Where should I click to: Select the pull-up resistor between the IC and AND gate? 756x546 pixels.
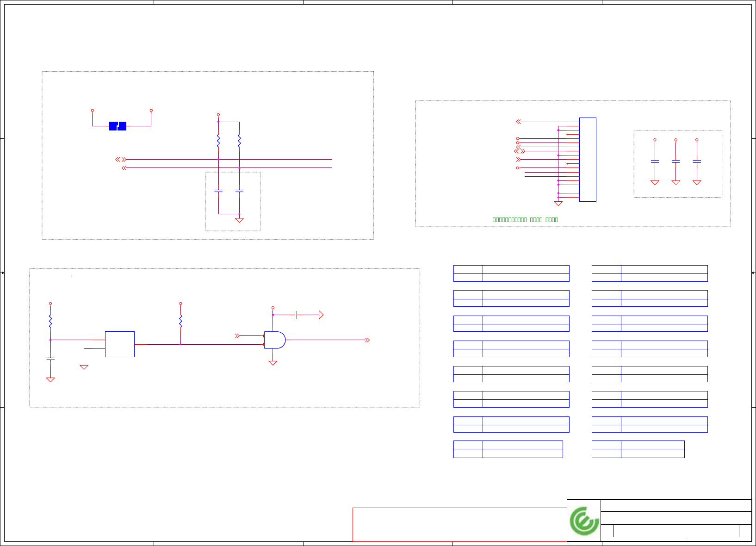coord(180,321)
